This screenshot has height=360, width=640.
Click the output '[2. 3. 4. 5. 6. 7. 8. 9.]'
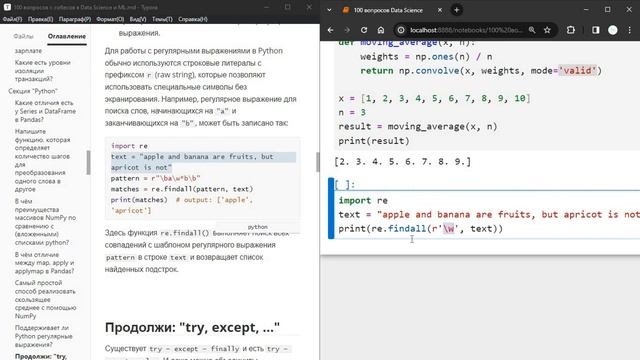(x=402, y=162)
